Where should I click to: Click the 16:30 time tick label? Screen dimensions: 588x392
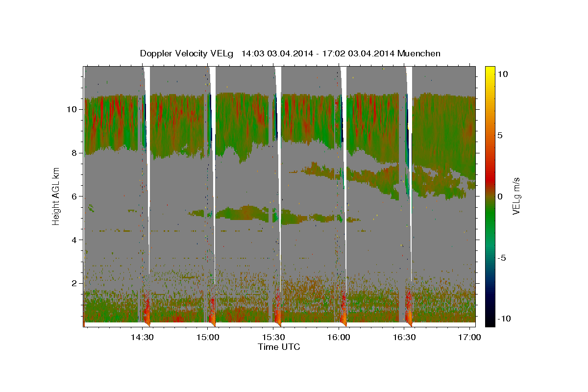(x=404, y=338)
